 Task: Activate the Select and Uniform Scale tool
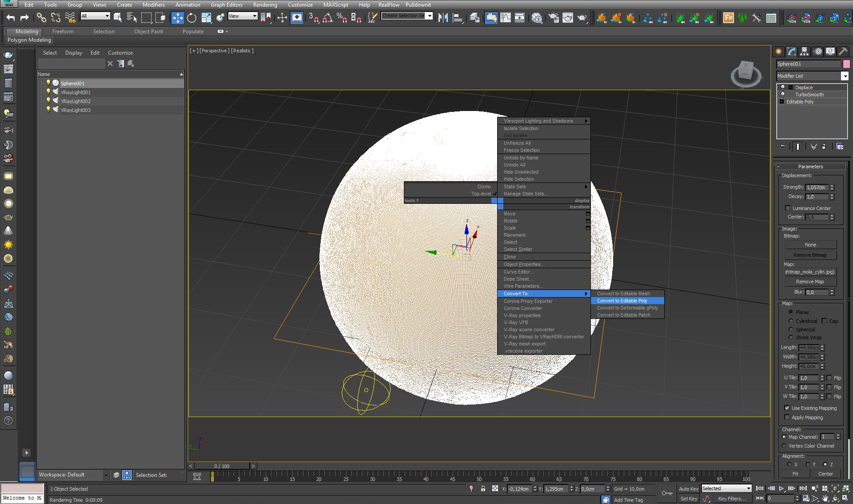[x=206, y=18]
